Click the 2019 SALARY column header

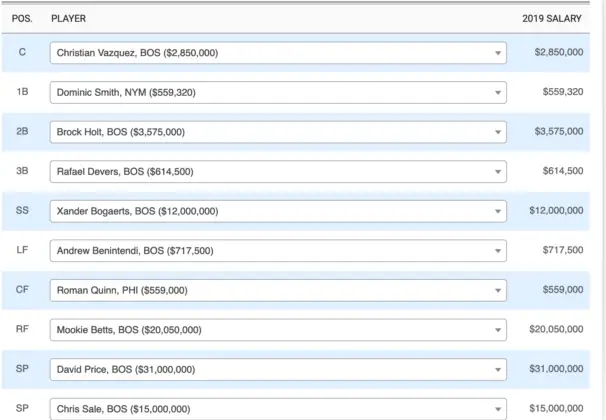[x=552, y=19]
